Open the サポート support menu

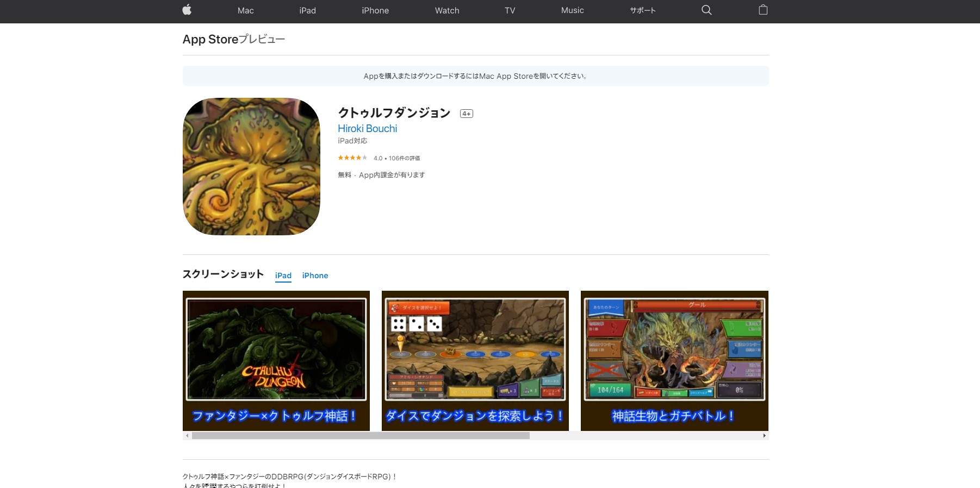643,10
